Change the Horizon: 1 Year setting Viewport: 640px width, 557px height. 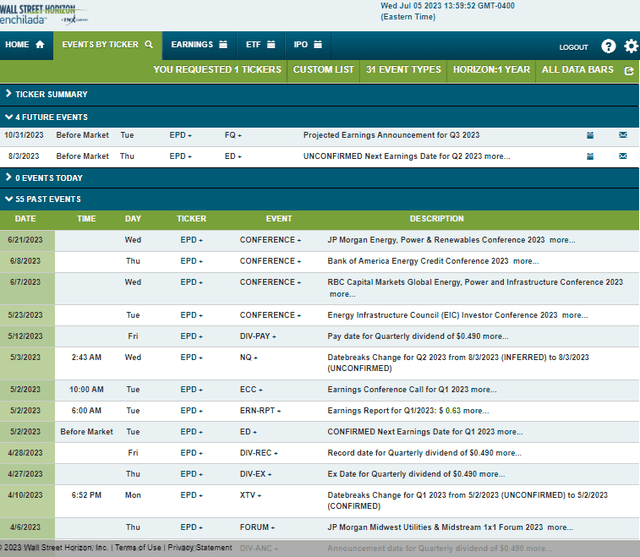[491, 70]
